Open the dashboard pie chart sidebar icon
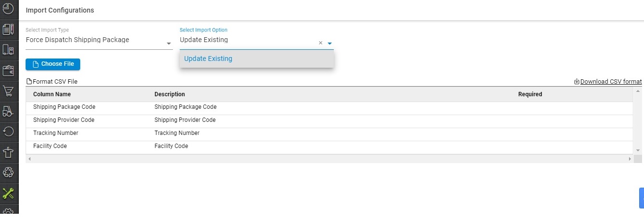This screenshot has height=222, width=644. [8, 8]
